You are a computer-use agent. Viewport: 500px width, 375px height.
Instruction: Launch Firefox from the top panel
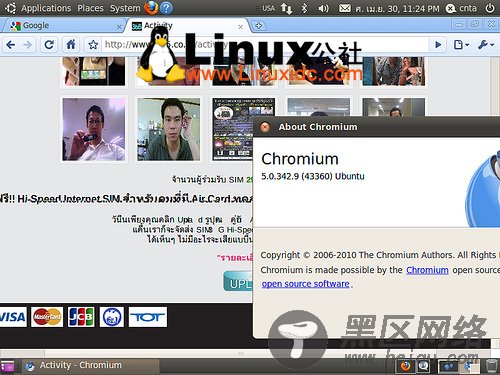pos(151,8)
